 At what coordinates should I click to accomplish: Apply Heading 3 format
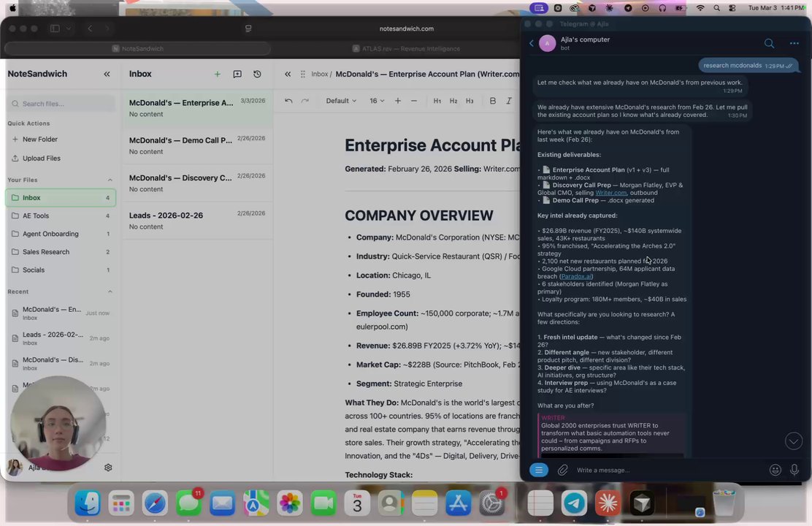point(470,101)
